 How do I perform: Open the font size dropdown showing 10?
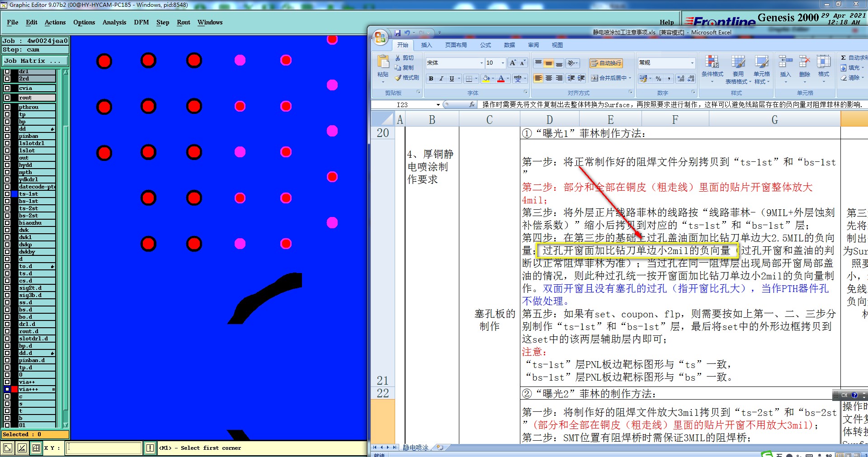point(503,63)
